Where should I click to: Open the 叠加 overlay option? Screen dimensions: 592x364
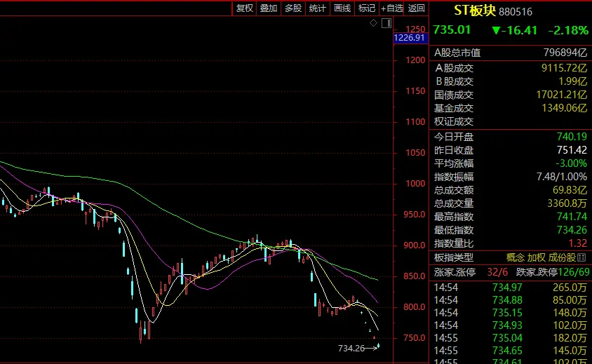point(269,8)
